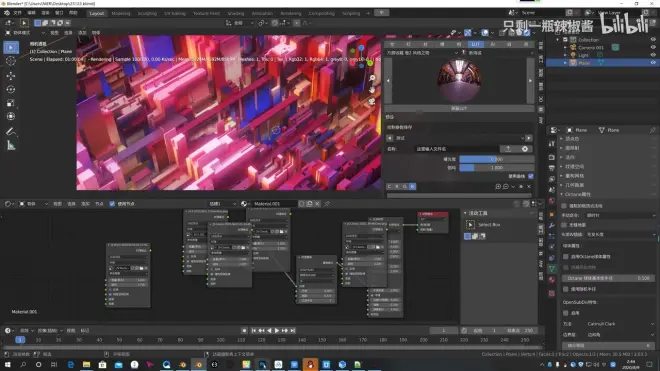Open the dropdown below the subdivision Catmull-Clark field
Image resolution: width=660 pixels, height=371 pixels.
point(620,335)
